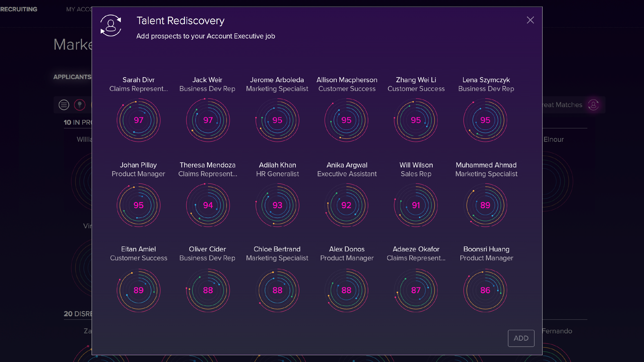Pick Adaeze Okafor's 87 match ring
Image resolution: width=644 pixels, height=362 pixels.
click(x=416, y=290)
